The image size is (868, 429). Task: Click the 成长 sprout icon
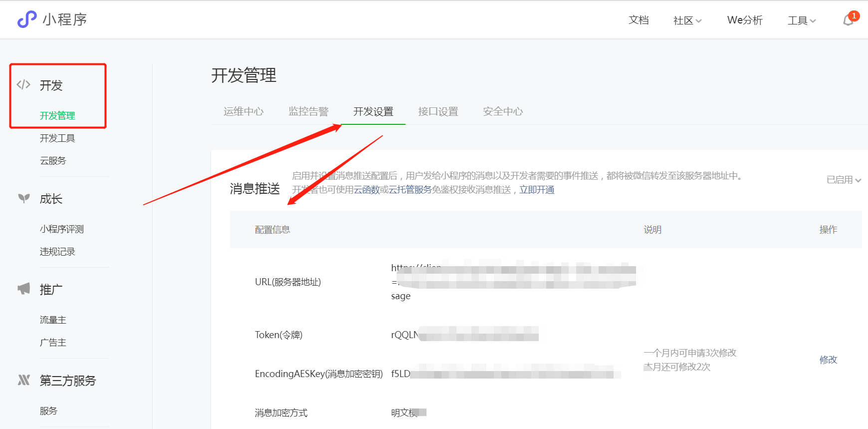click(x=23, y=198)
